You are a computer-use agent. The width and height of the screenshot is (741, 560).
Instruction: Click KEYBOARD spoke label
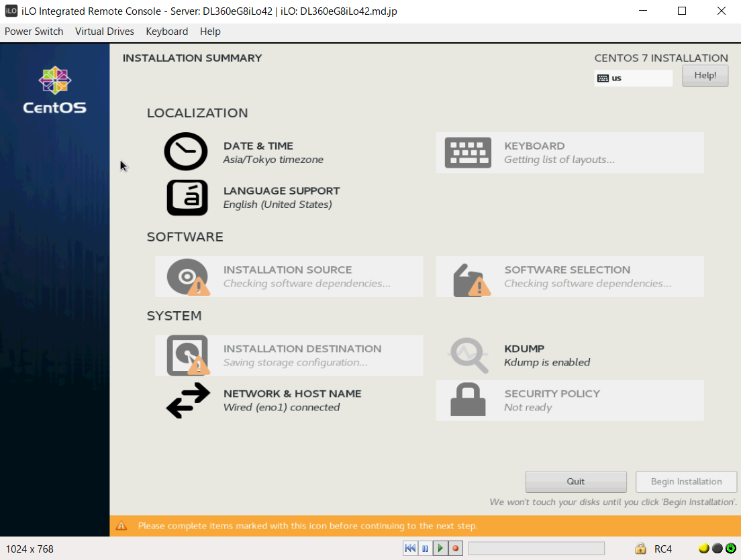[x=534, y=146]
